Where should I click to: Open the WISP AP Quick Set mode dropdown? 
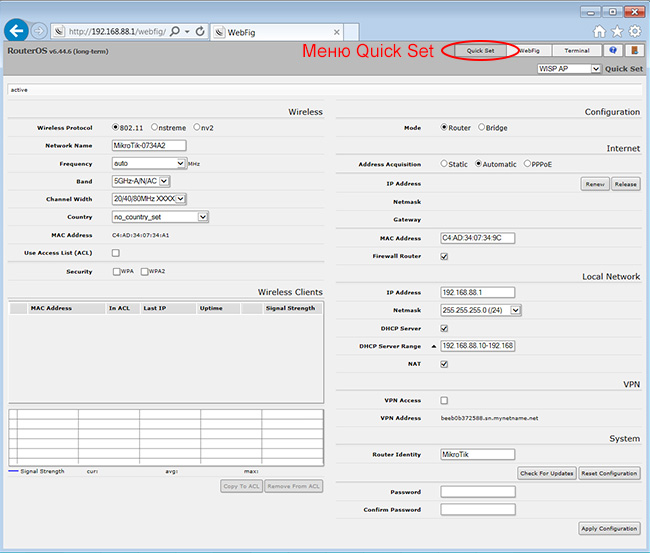568,69
